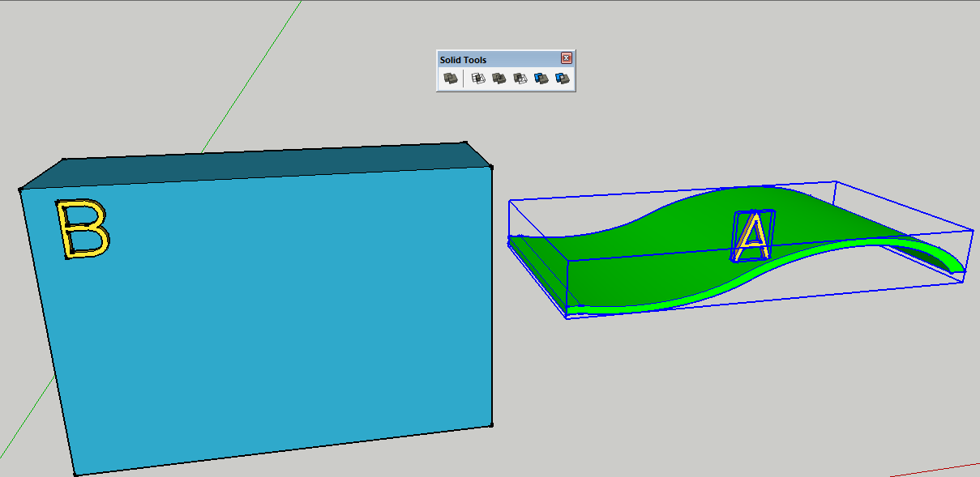Activate the Trim solid tool
The image size is (980, 477).
pos(541,78)
